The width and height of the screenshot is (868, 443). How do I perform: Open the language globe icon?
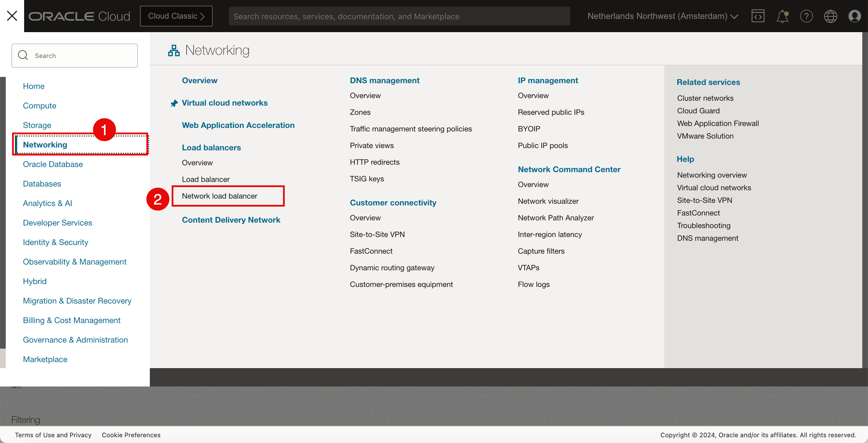click(x=830, y=16)
